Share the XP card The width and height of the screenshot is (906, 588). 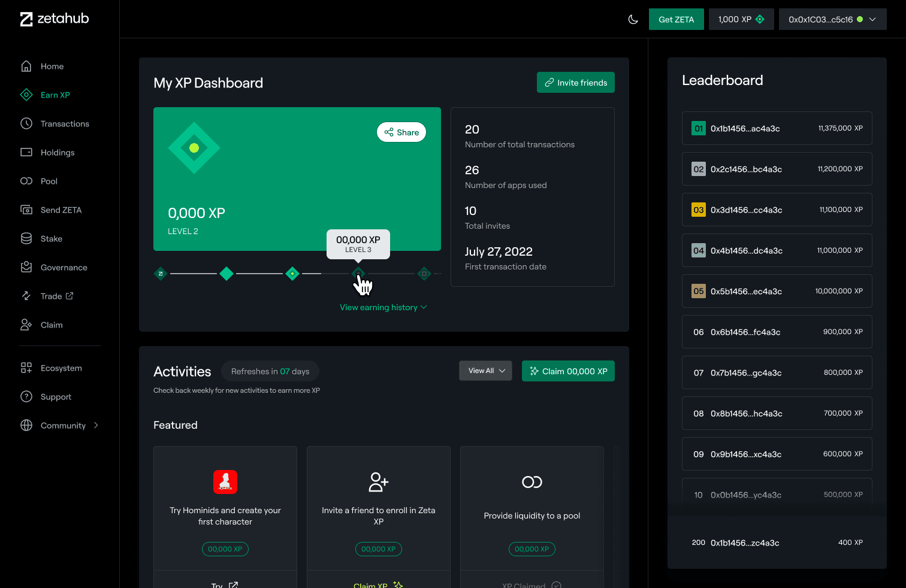(401, 132)
